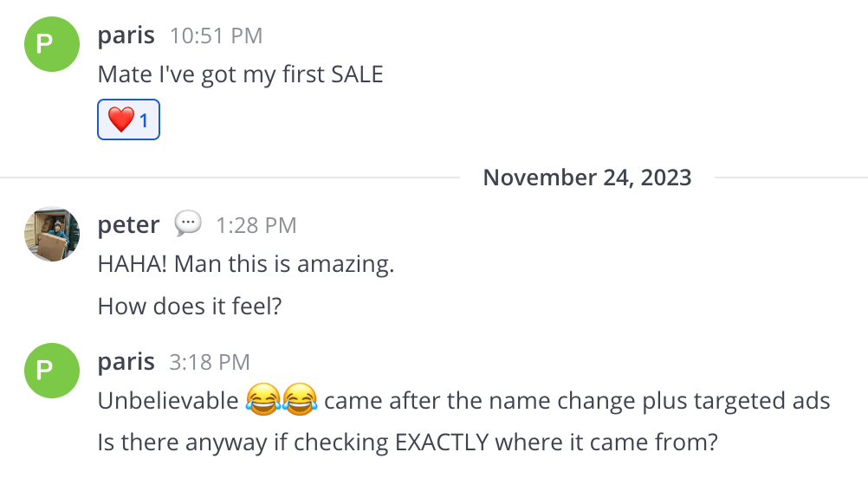Click the first tears-of-joy emoji
Image resolution: width=868 pixels, height=478 pixels.
(x=262, y=401)
